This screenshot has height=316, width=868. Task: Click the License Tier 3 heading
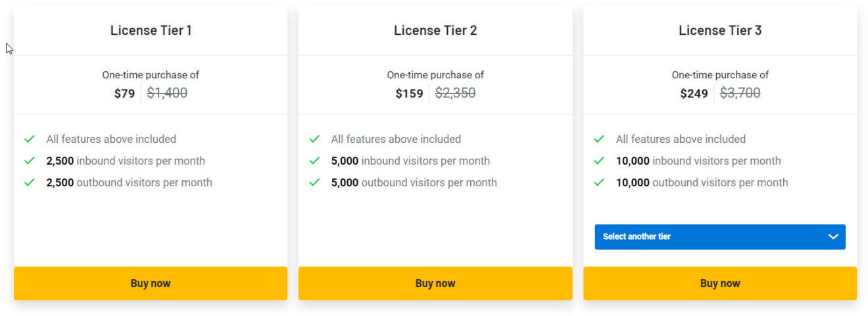(x=720, y=30)
